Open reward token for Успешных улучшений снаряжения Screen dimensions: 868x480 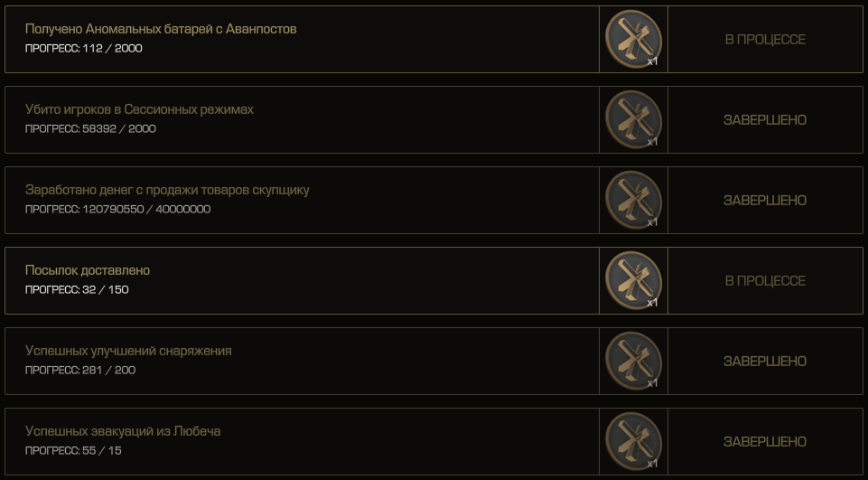click(633, 361)
